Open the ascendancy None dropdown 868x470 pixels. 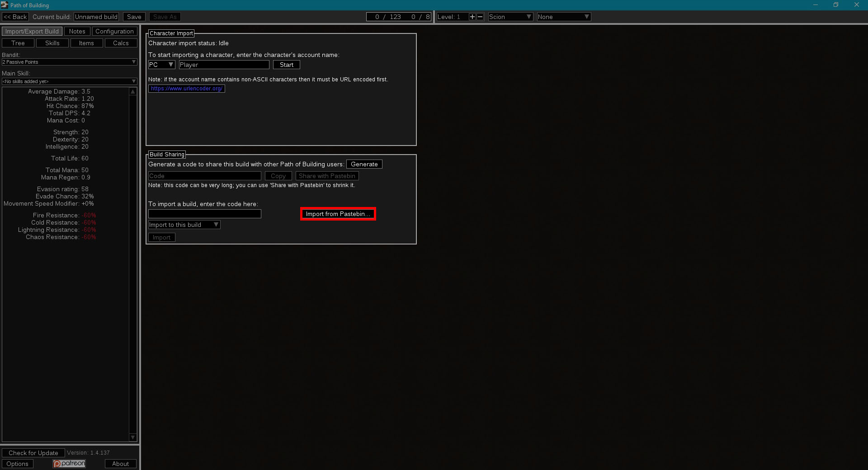pyautogui.click(x=564, y=17)
